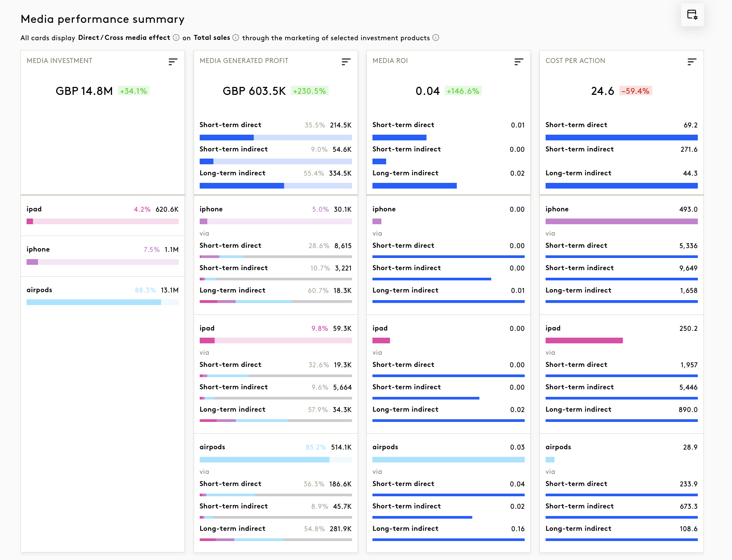The height and width of the screenshot is (560, 732).
Task: Click the info icon beside Direct/Cross media effect
Action: (176, 38)
